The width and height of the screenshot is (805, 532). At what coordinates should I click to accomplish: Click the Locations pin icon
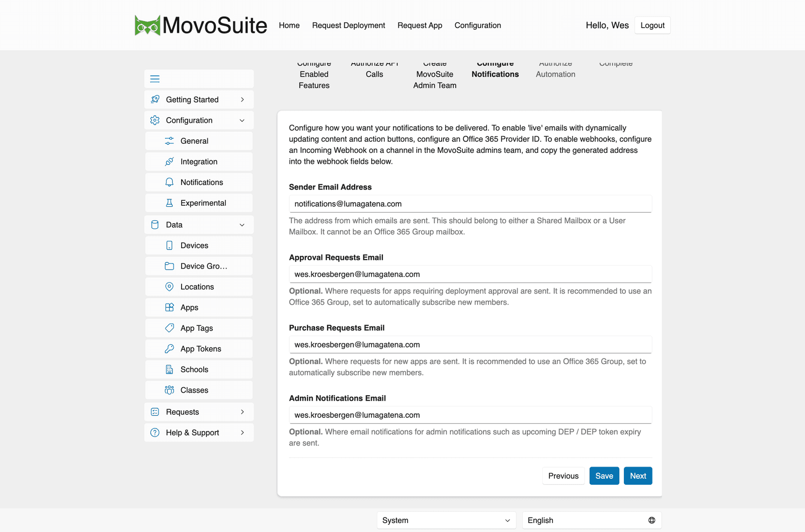coord(170,287)
